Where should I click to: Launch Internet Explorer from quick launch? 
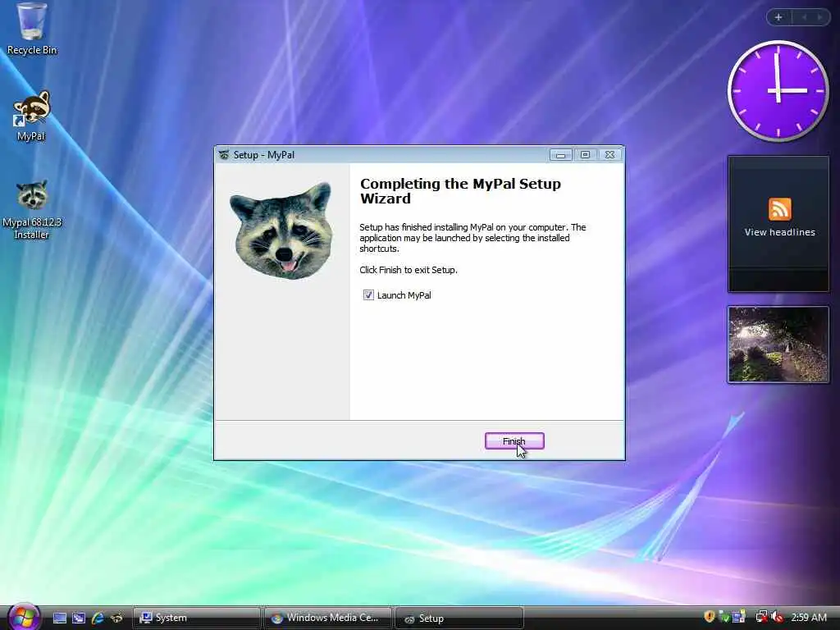point(98,619)
